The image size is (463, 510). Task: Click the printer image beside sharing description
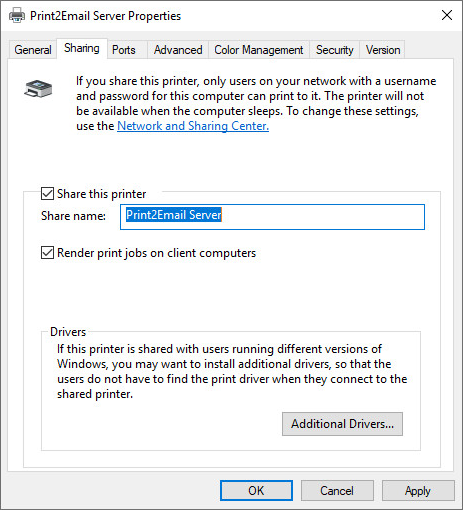pyautogui.click(x=38, y=89)
